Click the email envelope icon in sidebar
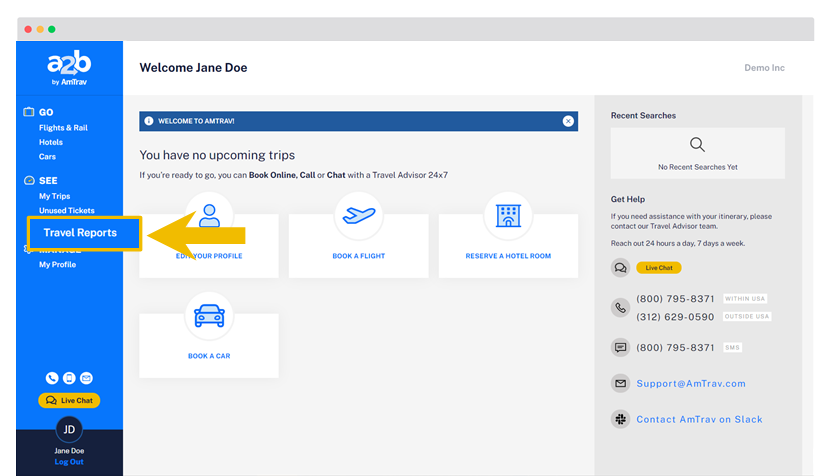This screenshot has height=476, width=832. tap(86, 378)
